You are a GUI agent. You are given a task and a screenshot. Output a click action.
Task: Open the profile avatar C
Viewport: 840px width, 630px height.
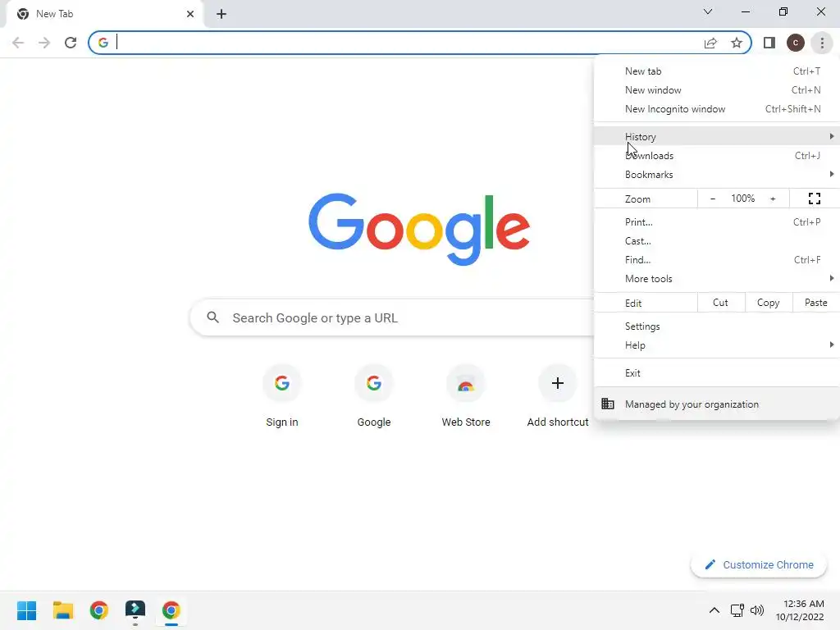point(796,43)
